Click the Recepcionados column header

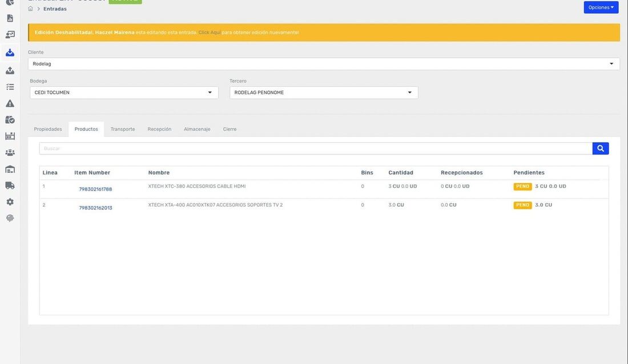point(461,173)
